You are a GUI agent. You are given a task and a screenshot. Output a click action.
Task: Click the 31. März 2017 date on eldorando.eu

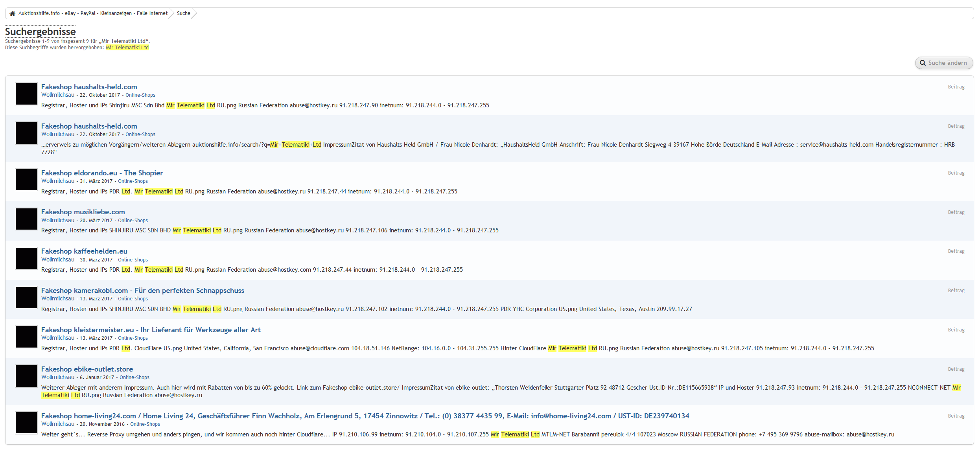(x=96, y=181)
